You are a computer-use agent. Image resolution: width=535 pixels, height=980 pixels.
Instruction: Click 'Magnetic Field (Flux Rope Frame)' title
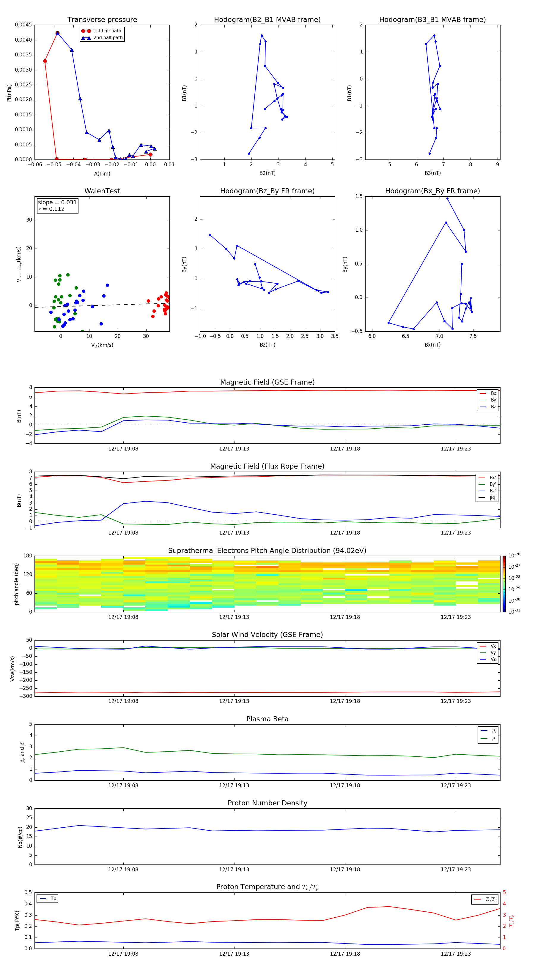click(x=267, y=467)
